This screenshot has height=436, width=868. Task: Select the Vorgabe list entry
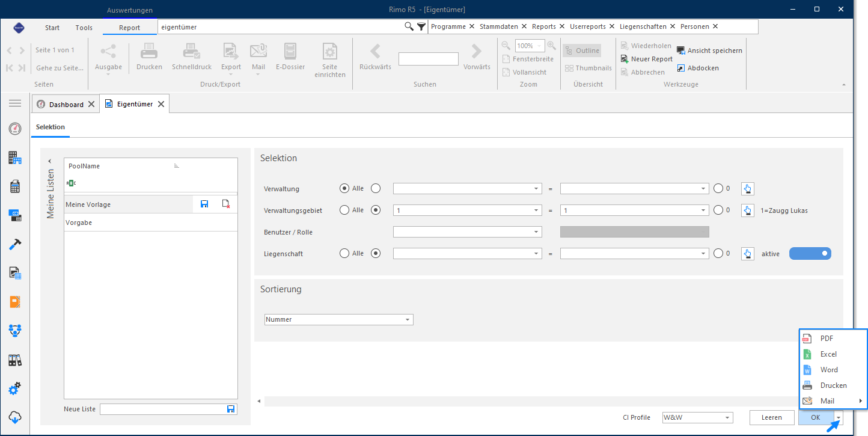click(151, 223)
